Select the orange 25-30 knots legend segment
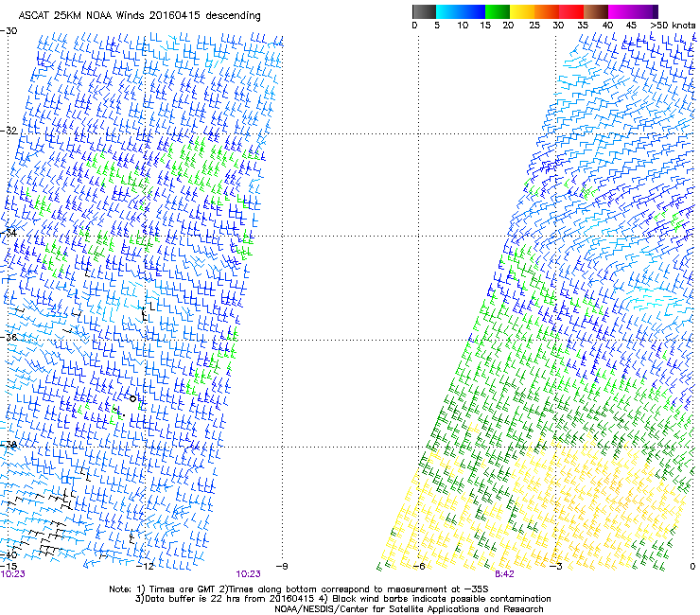 547,11
